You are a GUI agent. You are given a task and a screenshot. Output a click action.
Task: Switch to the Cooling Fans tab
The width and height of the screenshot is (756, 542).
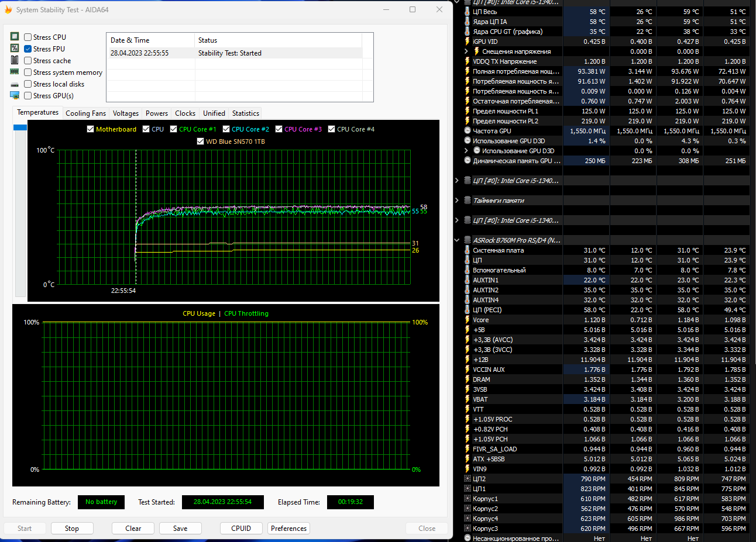tap(85, 113)
